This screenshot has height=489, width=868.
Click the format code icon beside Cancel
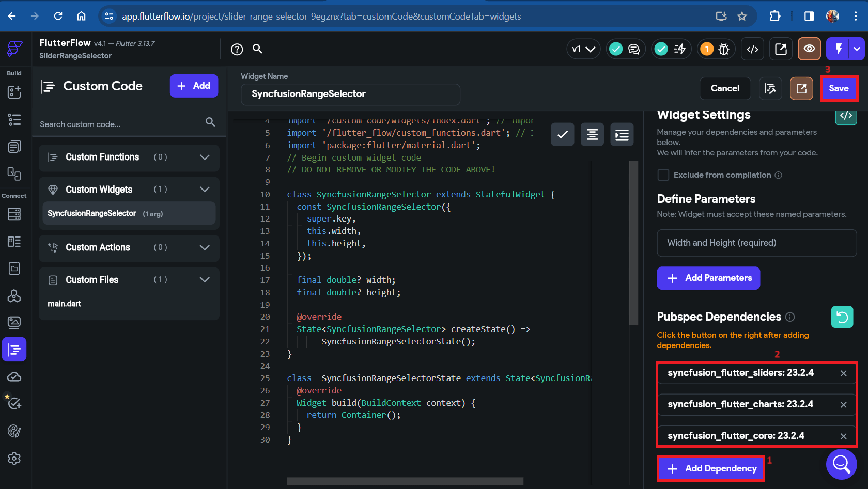point(770,88)
